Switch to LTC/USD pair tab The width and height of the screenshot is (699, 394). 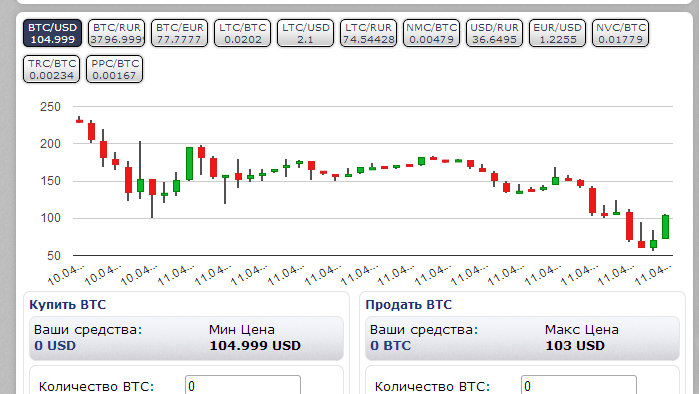point(305,33)
